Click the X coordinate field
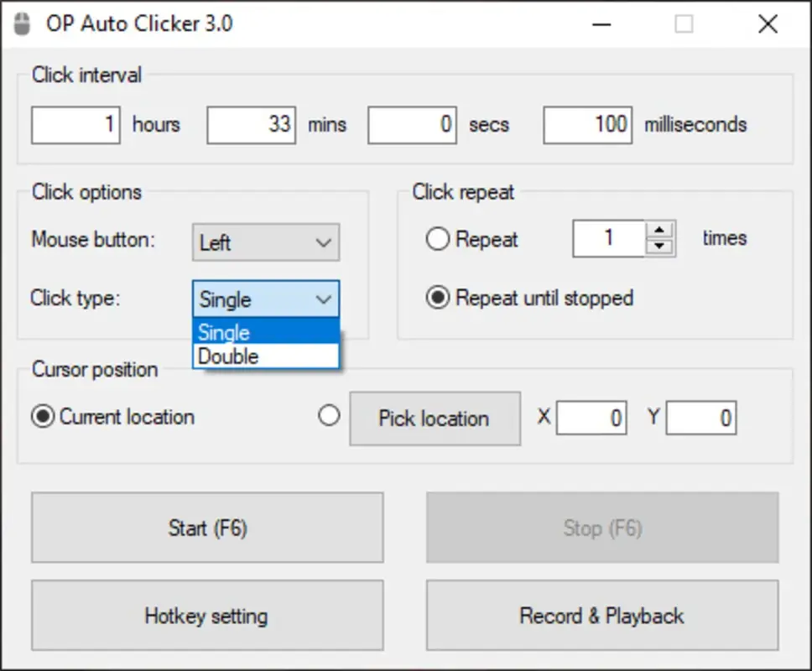 (591, 417)
